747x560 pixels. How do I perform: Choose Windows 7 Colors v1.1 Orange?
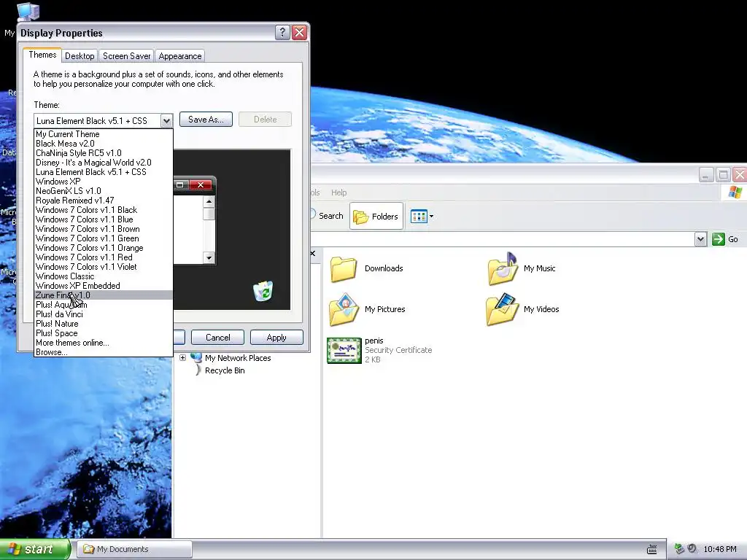tap(104, 249)
